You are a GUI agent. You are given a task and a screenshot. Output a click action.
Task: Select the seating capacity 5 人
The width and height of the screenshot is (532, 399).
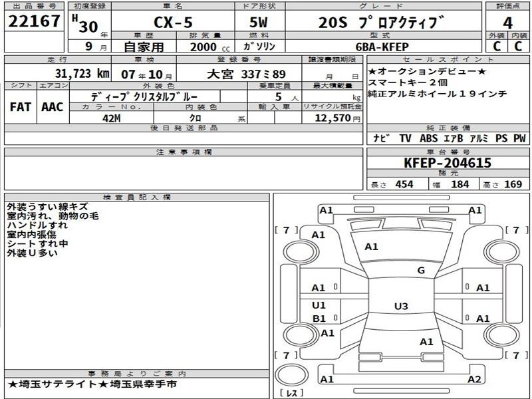point(286,97)
